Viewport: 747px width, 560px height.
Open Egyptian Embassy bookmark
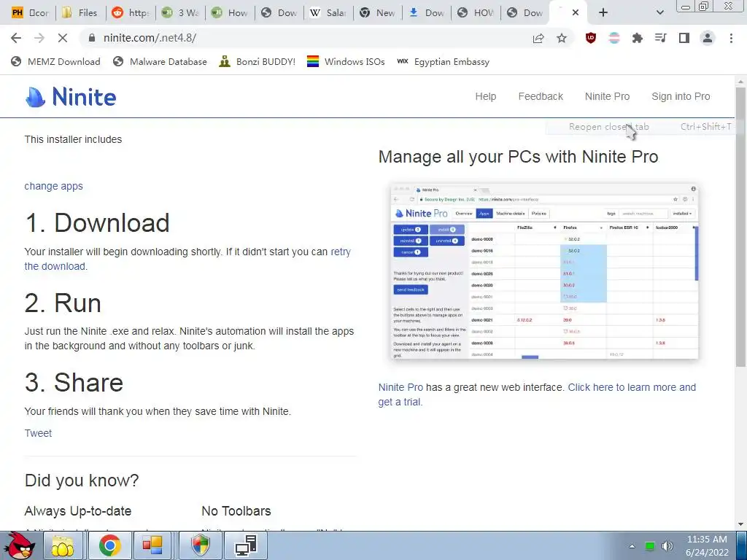click(443, 61)
